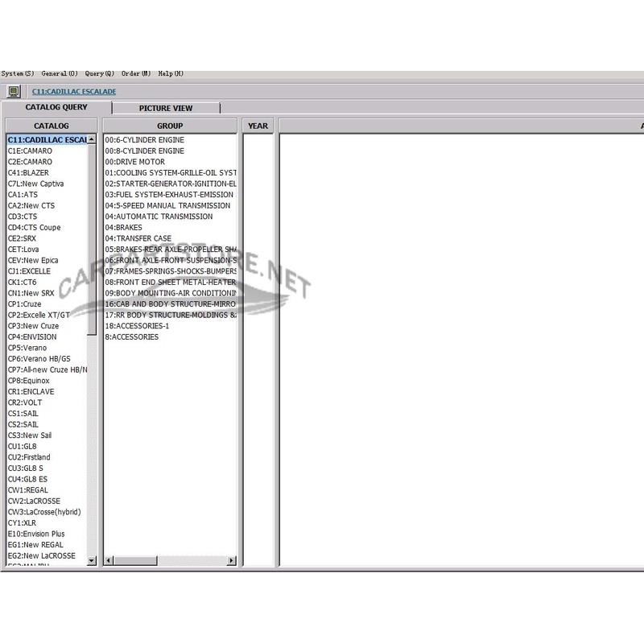Select catalog EG2:New LaCROSSE
Image resolution: width=644 pixels, height=644 pixels.
[42, 555]
